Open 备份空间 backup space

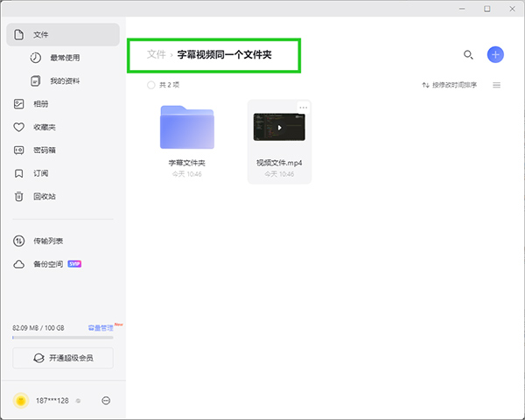[47, 263]
